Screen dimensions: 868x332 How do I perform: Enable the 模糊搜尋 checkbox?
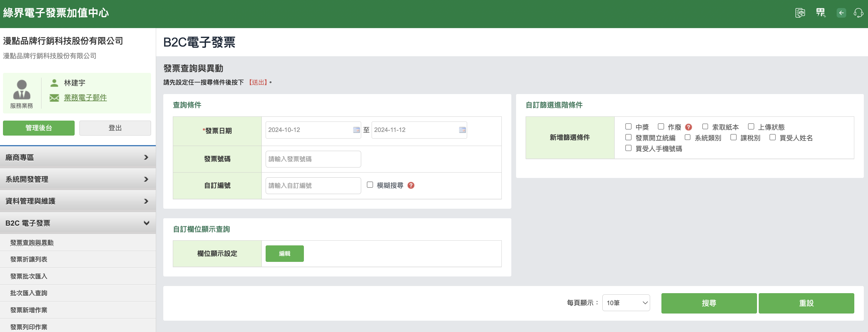[x=370, y=185]
